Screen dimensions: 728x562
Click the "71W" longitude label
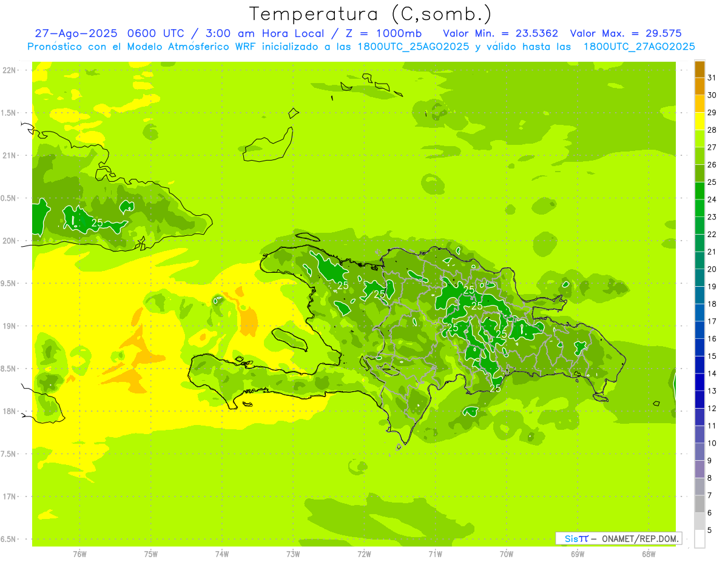(435, 554)
